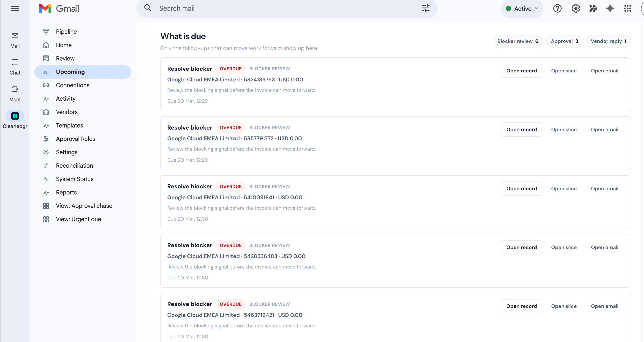Expand View: Approval chase in the sidebar
The width and height of the screenshot is (644, 342).
coord(84,206)
